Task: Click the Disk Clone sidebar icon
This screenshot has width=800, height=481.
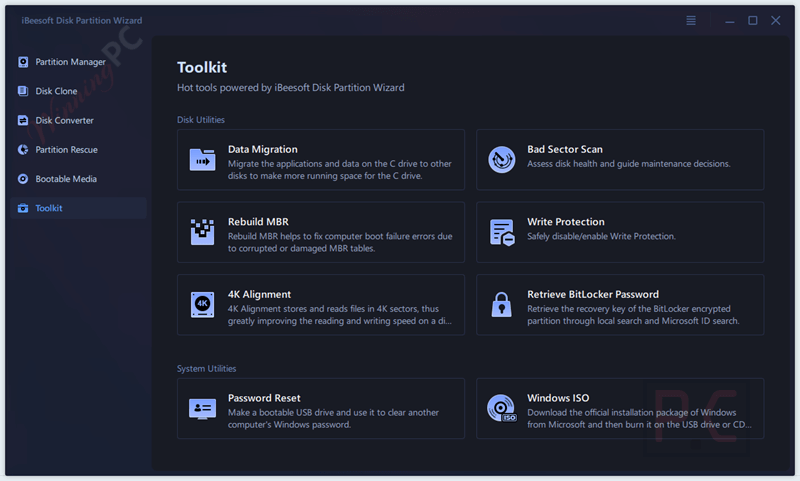Action: tap(23, 91)
